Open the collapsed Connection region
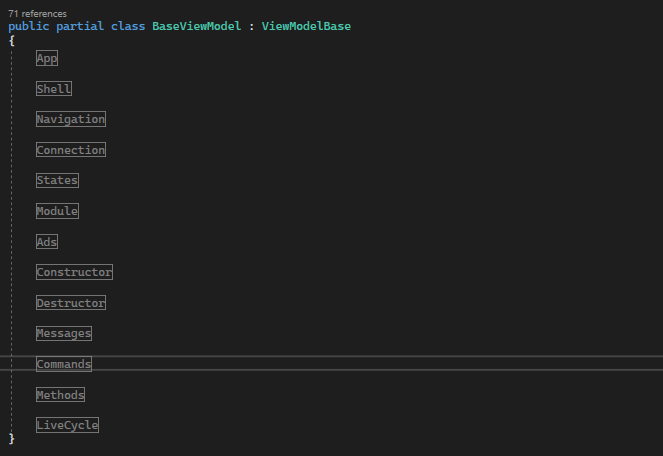 [71, 150]
